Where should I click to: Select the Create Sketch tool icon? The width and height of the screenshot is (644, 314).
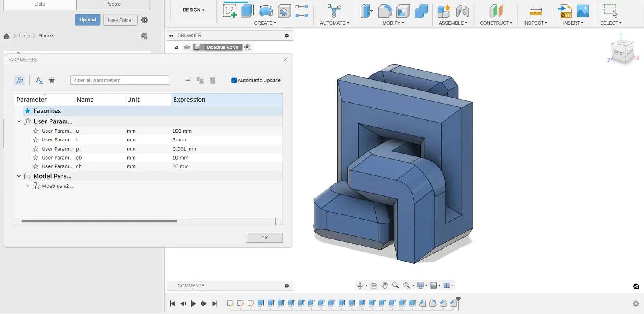point(230,11)
